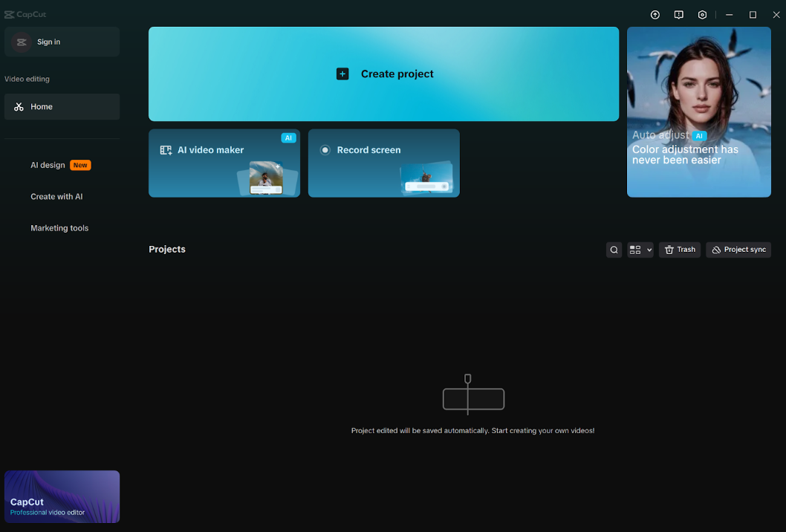Open the feedback message icon

(678, 15)
